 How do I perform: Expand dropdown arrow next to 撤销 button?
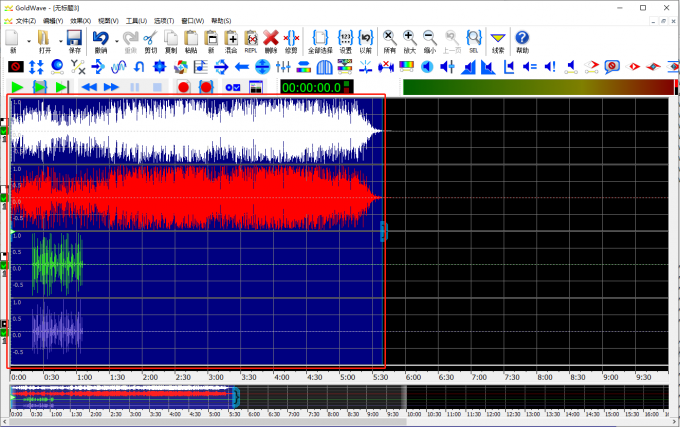116,42
